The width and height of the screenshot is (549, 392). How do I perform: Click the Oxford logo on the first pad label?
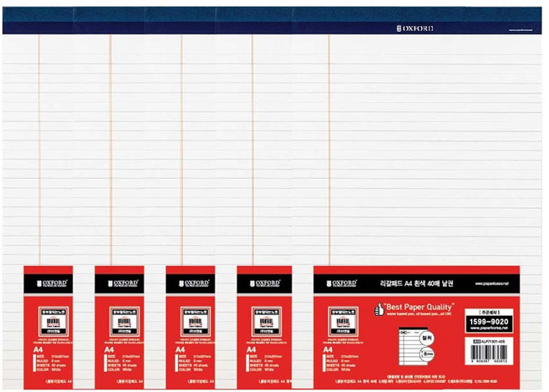coord(52,283)
